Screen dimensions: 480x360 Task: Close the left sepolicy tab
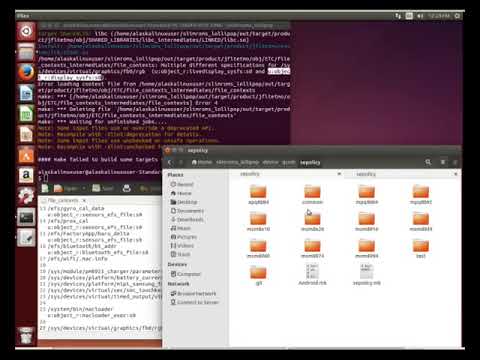coord(339,174)
